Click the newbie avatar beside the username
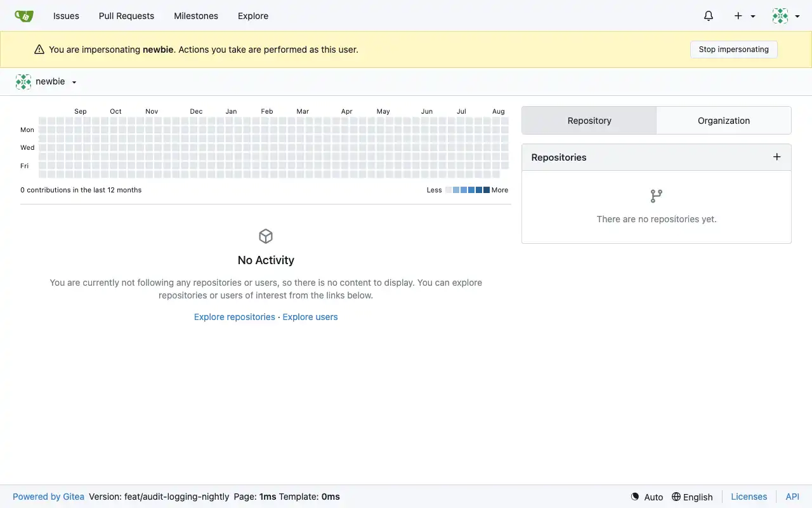This screenshot has height=508, width=812. coord(23,82)
